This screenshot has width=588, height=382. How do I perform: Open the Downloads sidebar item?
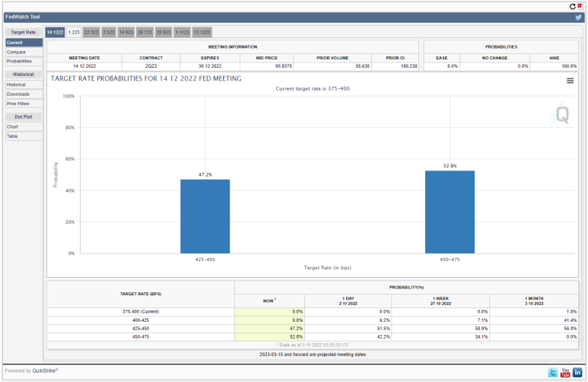point(24,94)
